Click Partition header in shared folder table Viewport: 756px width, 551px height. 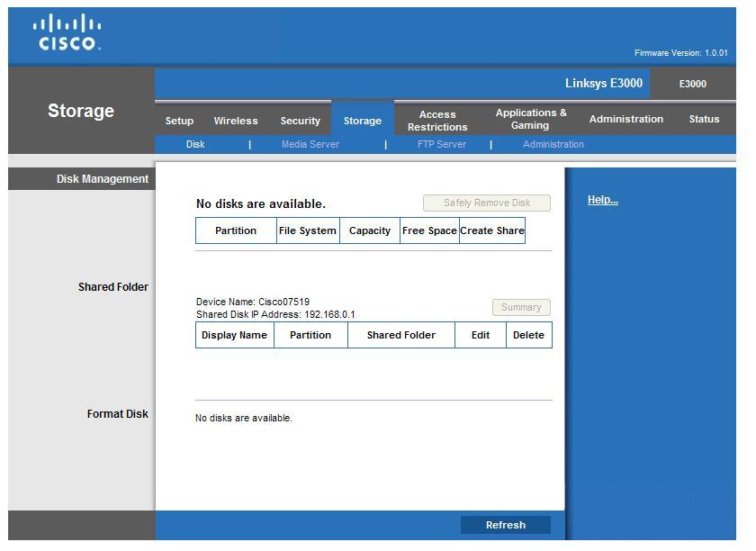point(310,335)
